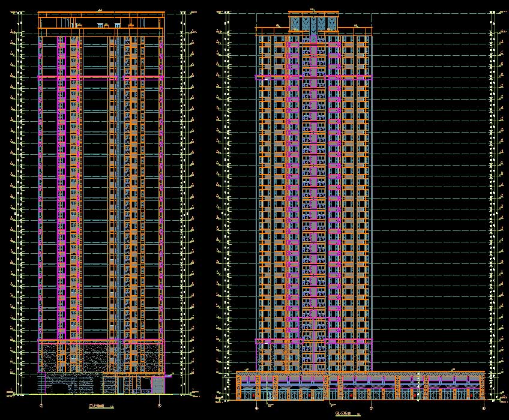509x420 pixels.
Task: Select leftmost grid axis bubble below right elevation
Action: (x=257, y=409)
